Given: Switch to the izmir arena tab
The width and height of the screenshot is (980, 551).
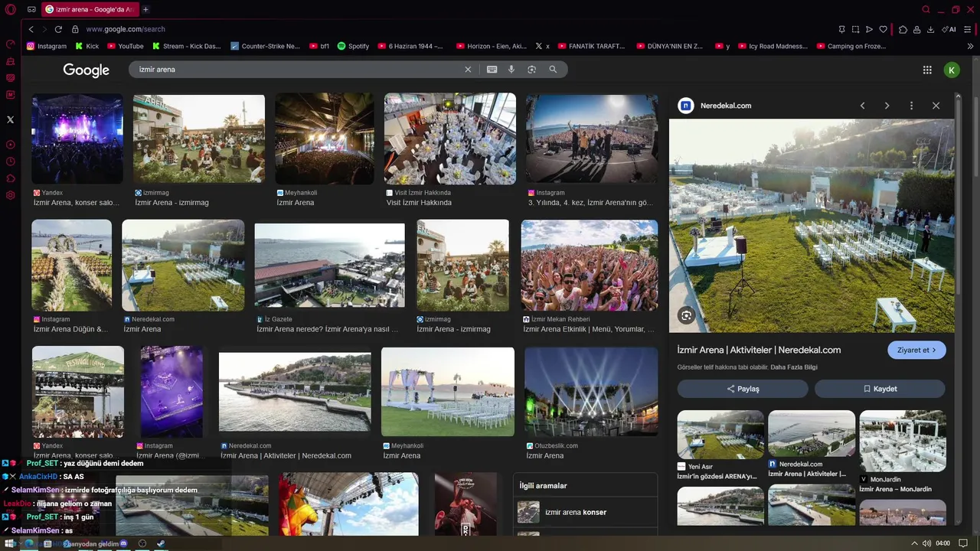Looking at the screenshot, I should tap(90, 9).
